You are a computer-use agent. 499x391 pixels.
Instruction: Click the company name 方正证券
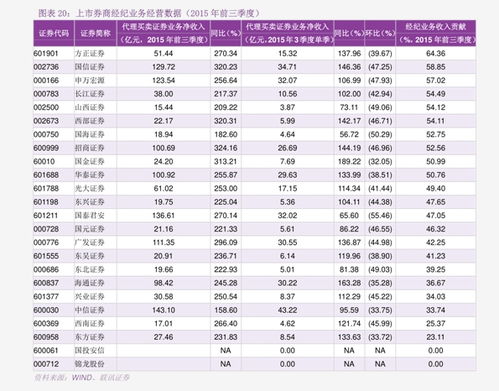click(89, 53)
